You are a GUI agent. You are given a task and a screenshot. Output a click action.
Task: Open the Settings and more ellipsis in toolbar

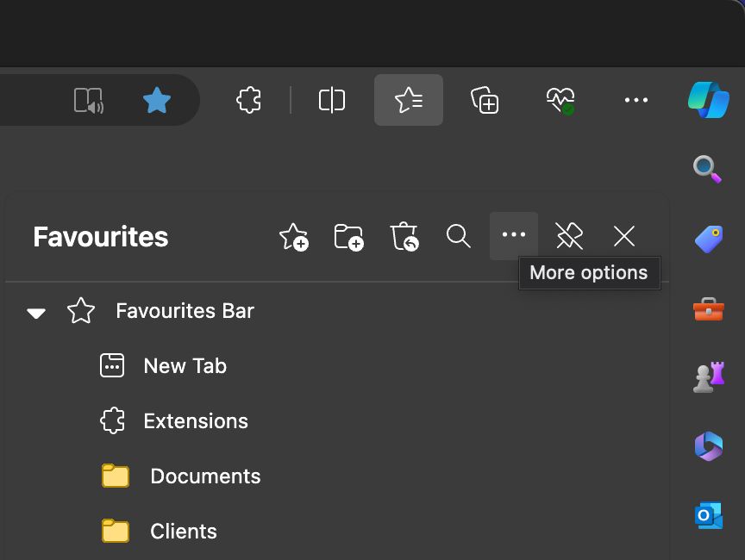pos(636,100)
